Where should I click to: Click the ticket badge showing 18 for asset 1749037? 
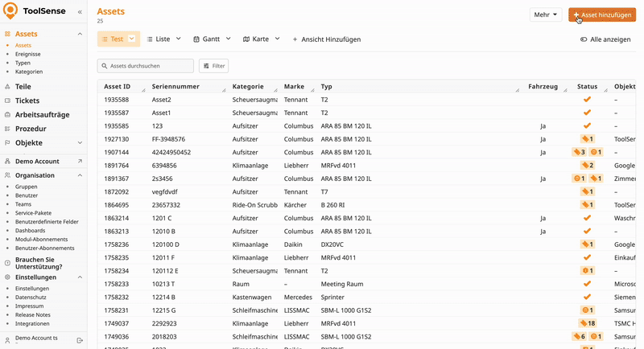tap(588, 323)
